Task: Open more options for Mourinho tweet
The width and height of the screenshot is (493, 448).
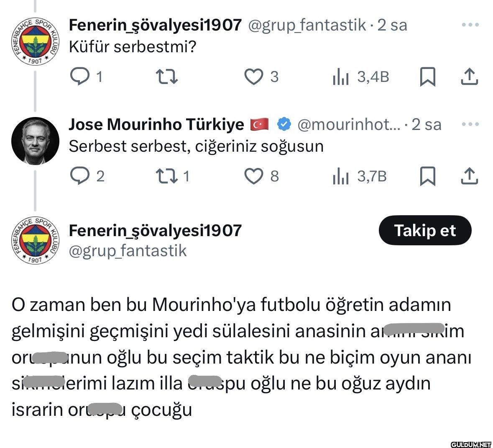Action: tap(470, 124)
